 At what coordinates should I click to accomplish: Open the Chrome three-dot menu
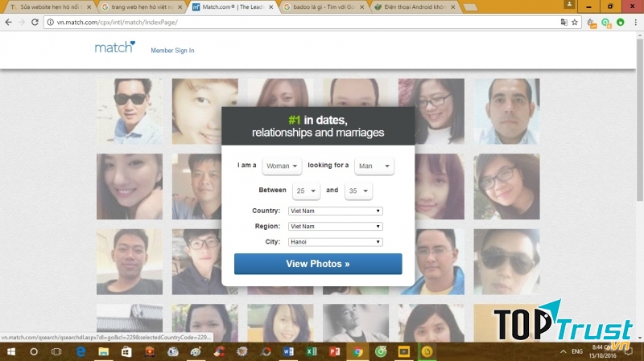tap(635, 23)
